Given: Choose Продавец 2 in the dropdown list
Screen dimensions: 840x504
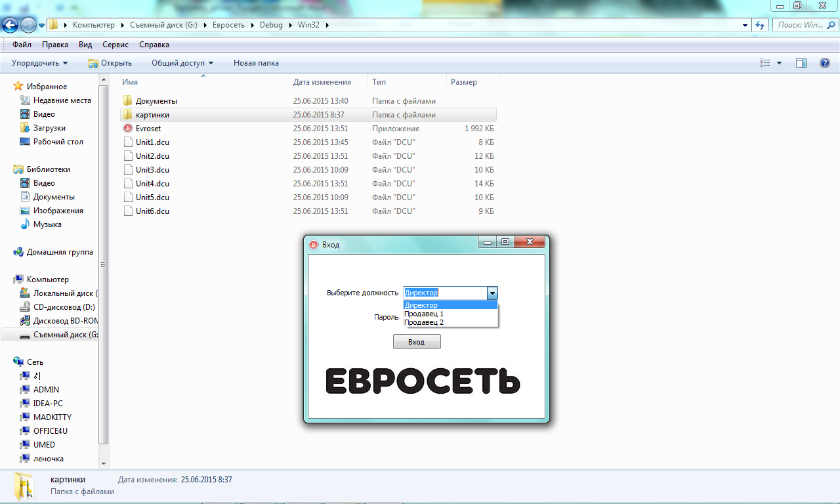Looking at the screenshot, I should [x=451, y=322].
